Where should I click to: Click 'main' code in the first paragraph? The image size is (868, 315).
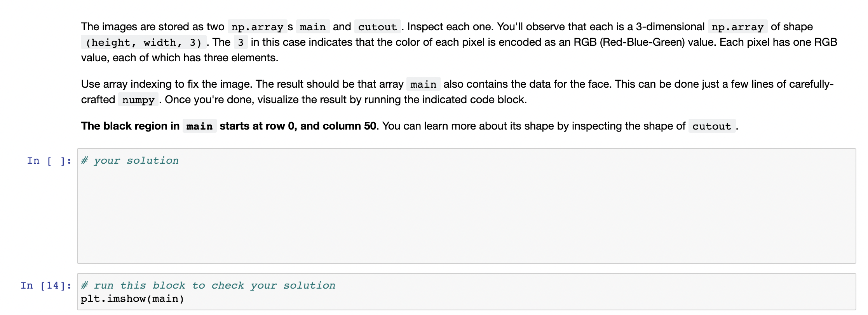click(x=313, y=27)
